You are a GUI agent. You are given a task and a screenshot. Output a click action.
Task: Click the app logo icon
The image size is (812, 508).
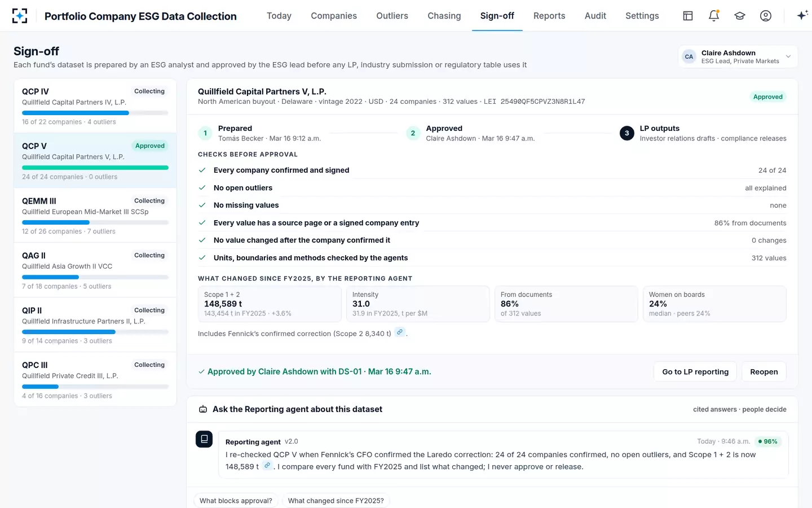pos(20,16)
